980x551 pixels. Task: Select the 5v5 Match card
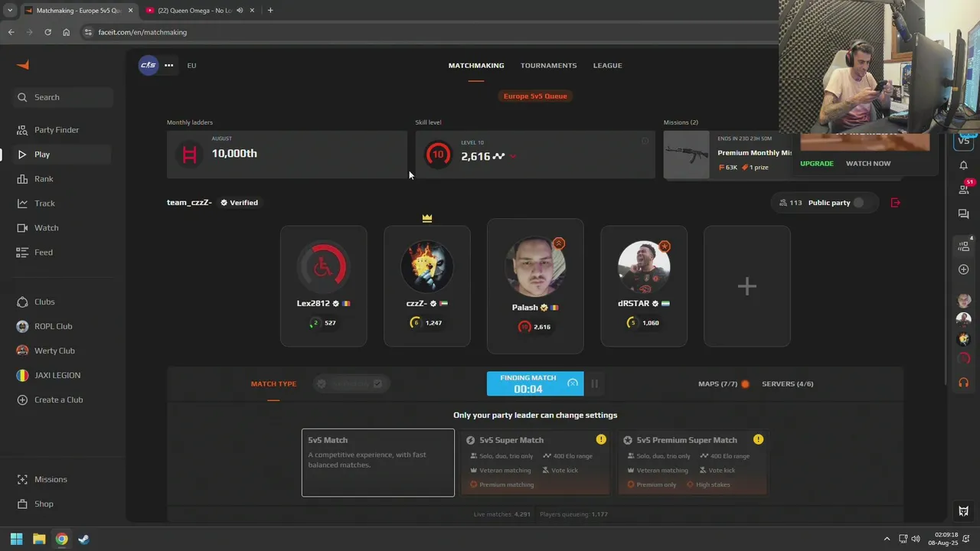point(378,462)
